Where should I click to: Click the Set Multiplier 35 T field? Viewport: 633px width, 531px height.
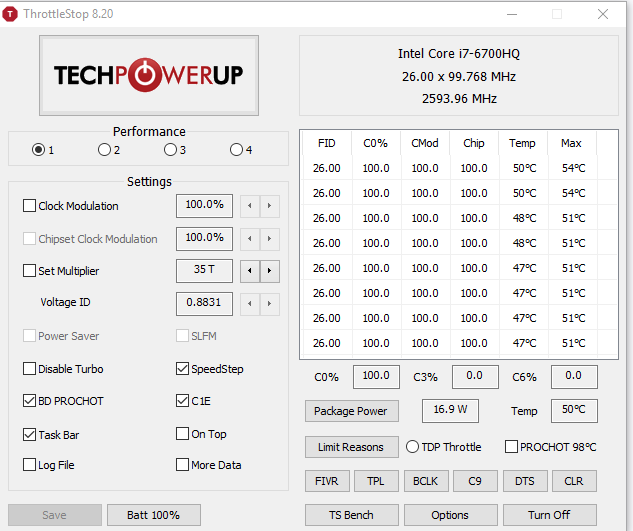[x=204, y=271]
